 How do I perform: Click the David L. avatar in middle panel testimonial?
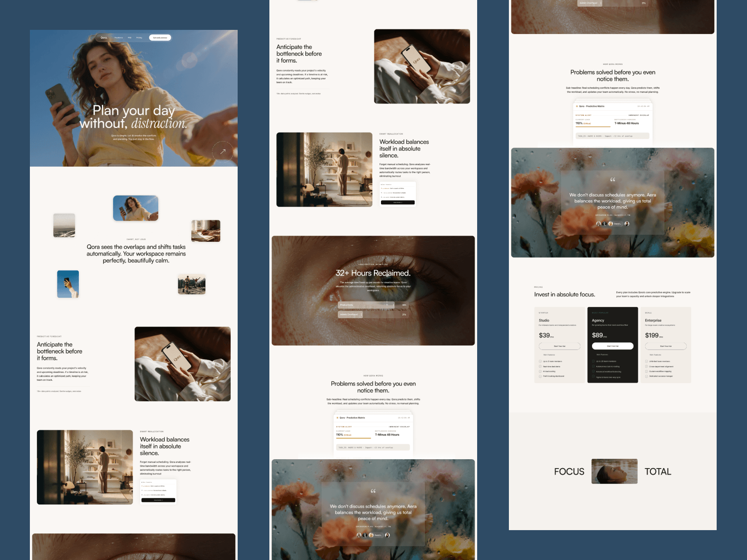pos(371,535)
